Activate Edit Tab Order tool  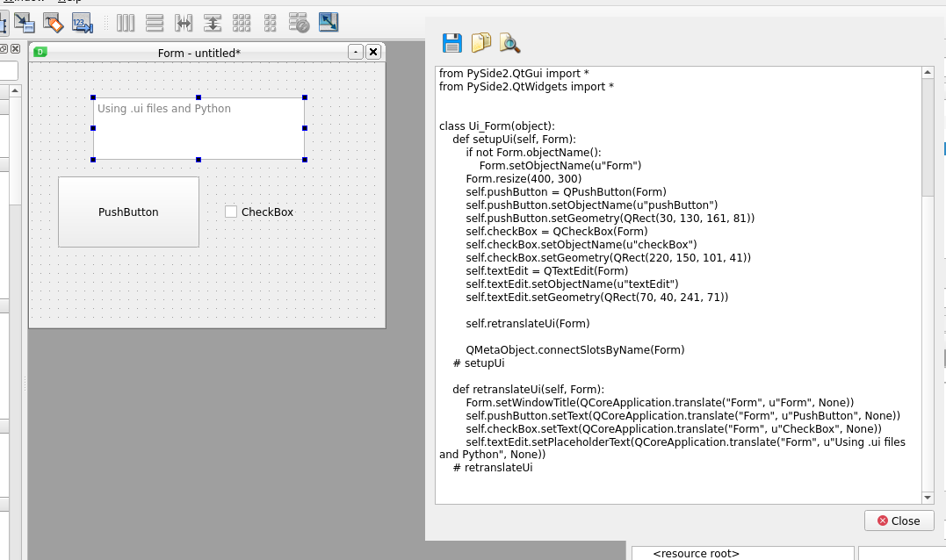click(x=83, y=23)
